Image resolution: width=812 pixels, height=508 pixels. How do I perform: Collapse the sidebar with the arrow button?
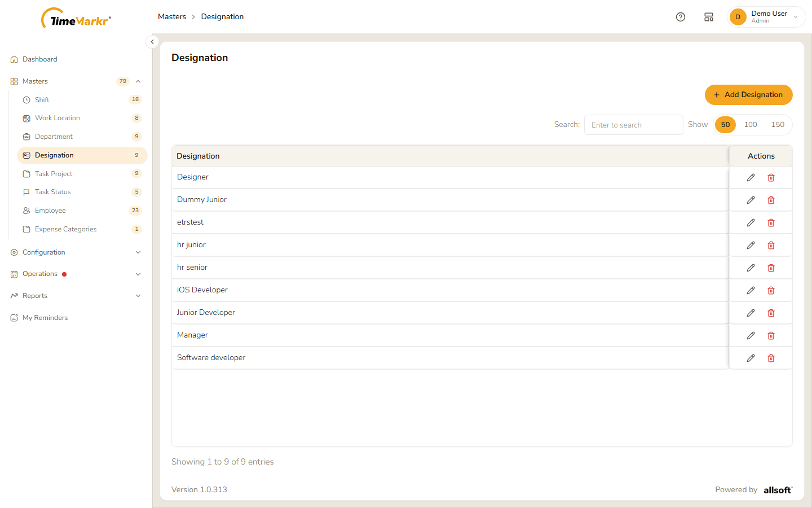tap(152, 42)
